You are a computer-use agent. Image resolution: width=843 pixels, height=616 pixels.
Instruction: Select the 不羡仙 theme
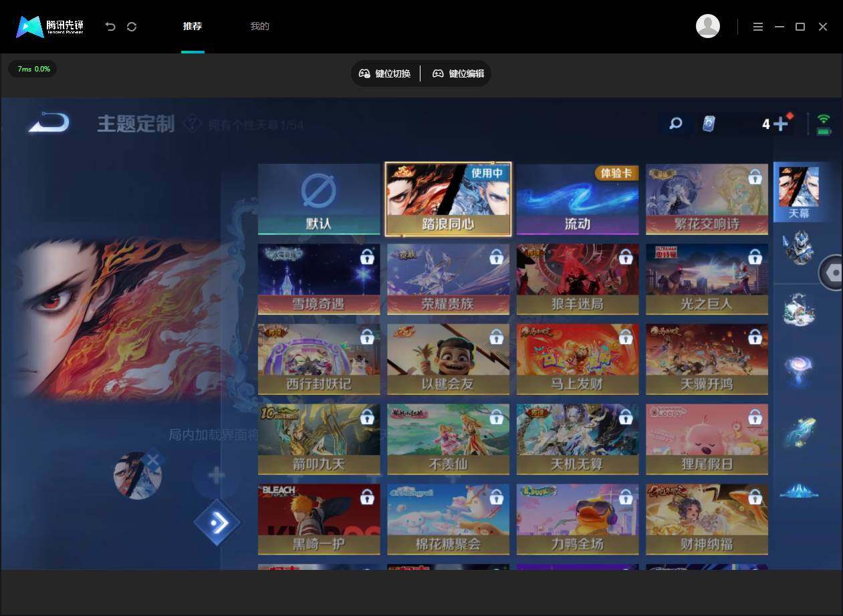pyautogui.click(x=448, y=440)
